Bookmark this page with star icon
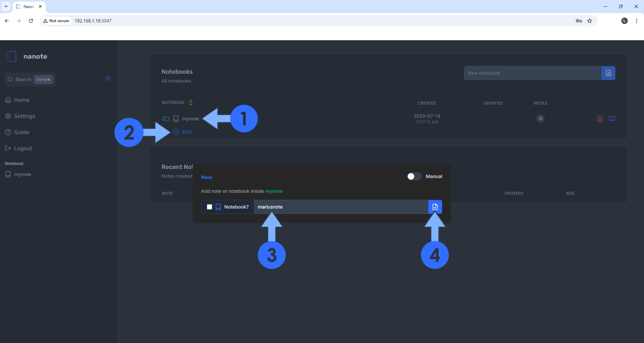Image resolution: width=644 pixels, height=343 pixels. click(x=590, y=21)
